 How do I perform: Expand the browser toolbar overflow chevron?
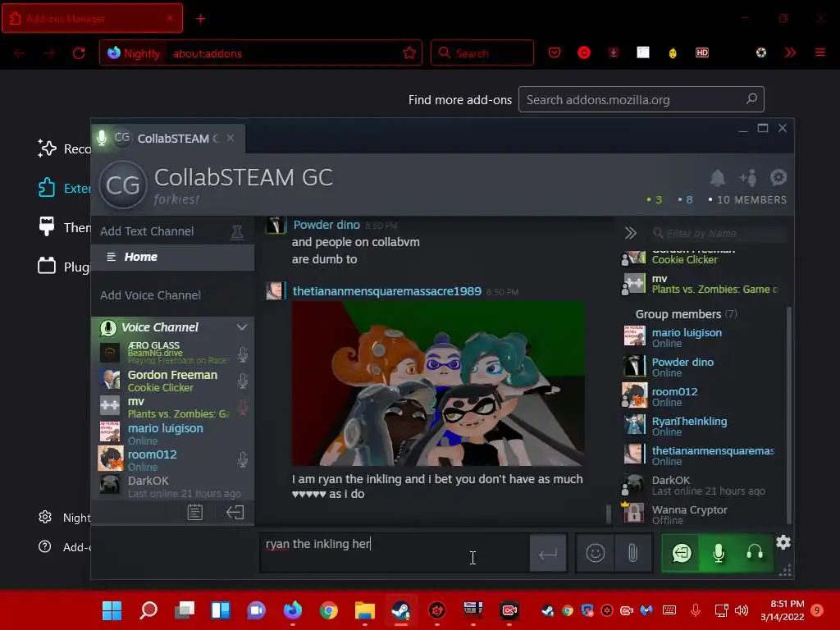click(x=790, y=52)
